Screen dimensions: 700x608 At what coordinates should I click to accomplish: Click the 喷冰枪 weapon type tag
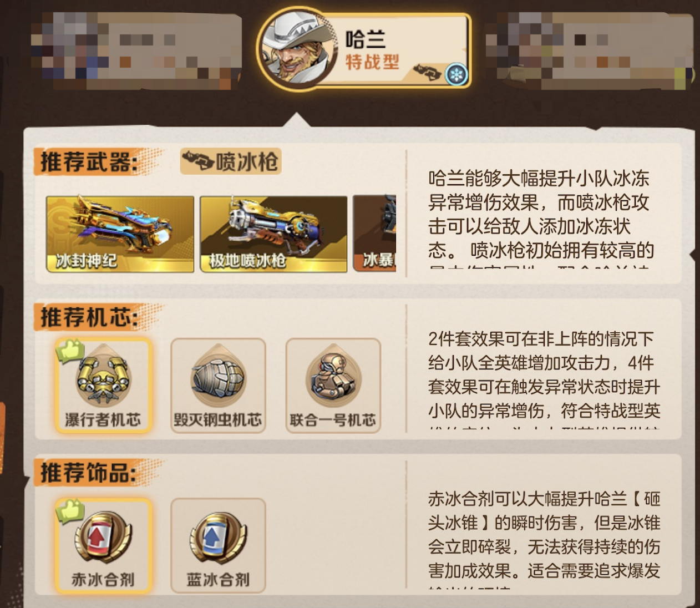click(x=231, y=161)
